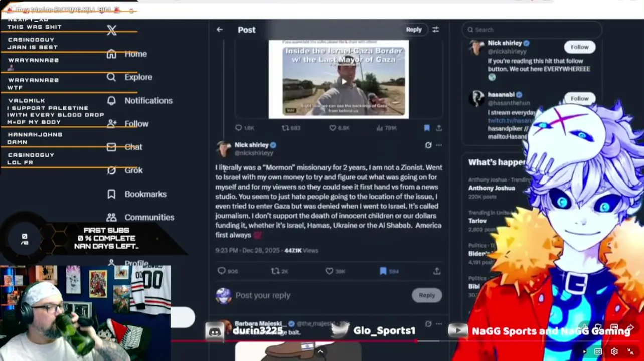This screenshot has height=361, width=644.
Task: Open the Anthony Joshua trending topic
Action: click(x=492, y=188)
